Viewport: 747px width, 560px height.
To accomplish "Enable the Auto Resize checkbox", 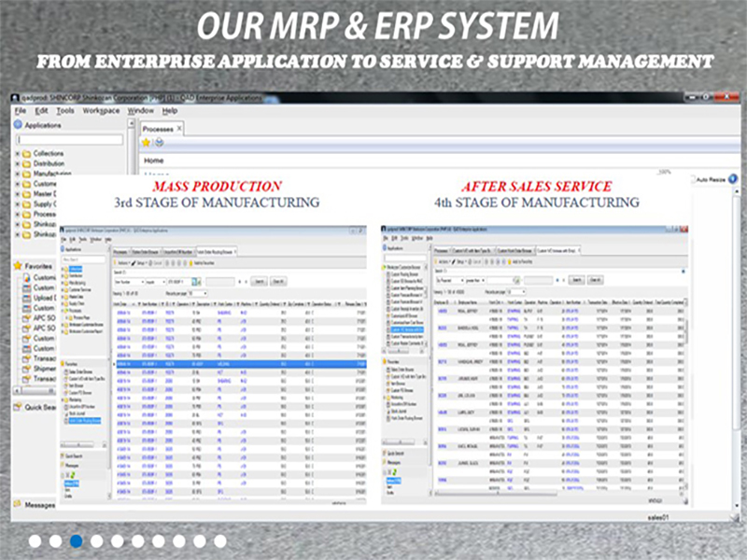I will point(691,178).
